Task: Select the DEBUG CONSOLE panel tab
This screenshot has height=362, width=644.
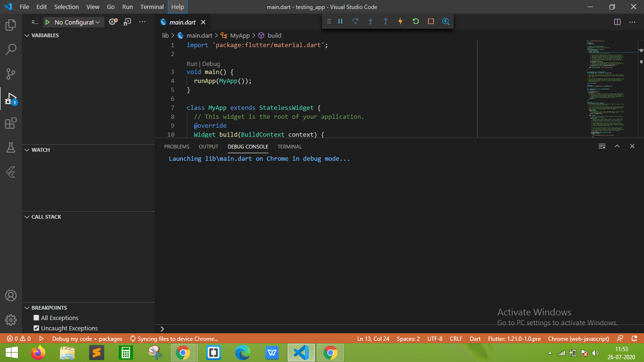Action: pos(248,147)
